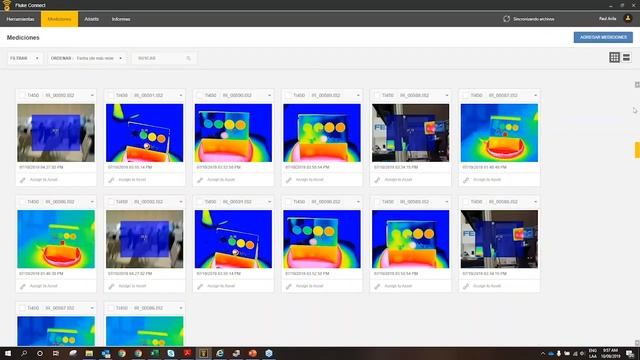Click the Fluke Connect taskbar icon

coord(203,353)
